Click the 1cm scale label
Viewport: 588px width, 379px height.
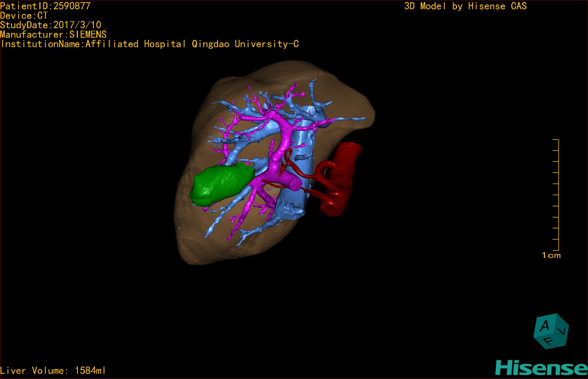(x=551, y=255)
